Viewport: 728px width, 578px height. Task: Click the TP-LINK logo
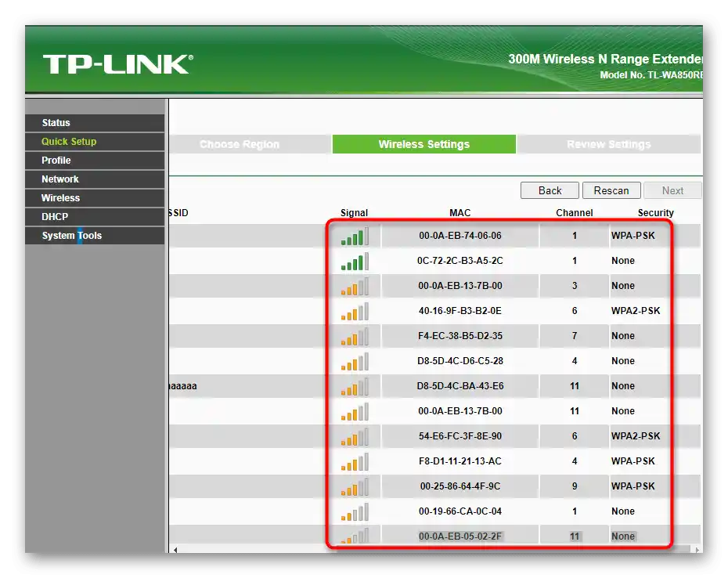(118, 64)
